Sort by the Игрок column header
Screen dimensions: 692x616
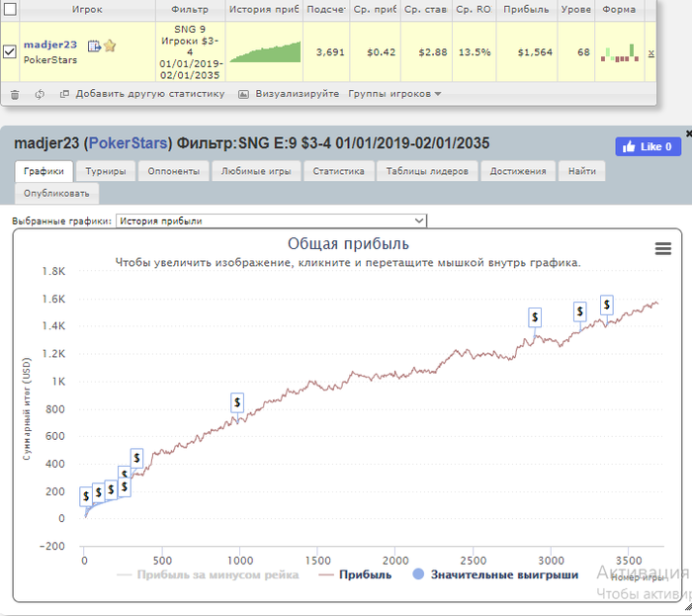87,9
